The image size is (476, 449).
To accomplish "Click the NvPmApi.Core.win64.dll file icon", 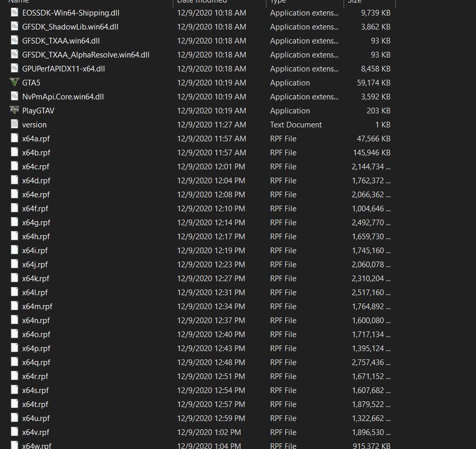I will coord(14,96).
